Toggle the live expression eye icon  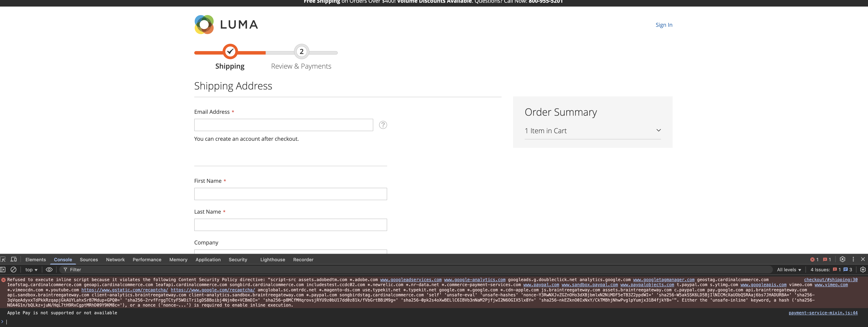(x=49, y=269)
